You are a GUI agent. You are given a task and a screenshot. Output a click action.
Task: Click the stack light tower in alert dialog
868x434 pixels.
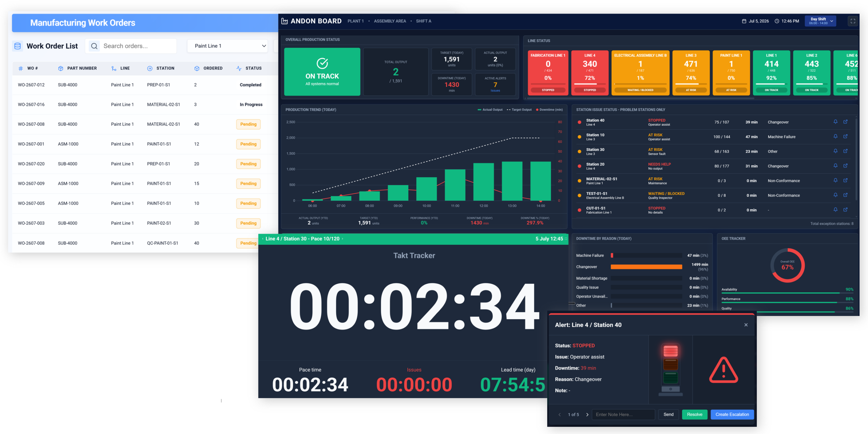coord(670,370)
